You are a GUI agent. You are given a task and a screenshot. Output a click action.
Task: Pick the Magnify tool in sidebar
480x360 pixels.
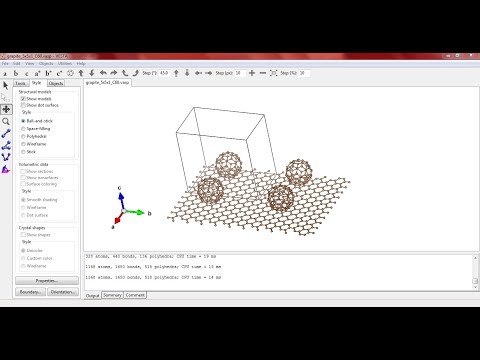coord(6,121)
